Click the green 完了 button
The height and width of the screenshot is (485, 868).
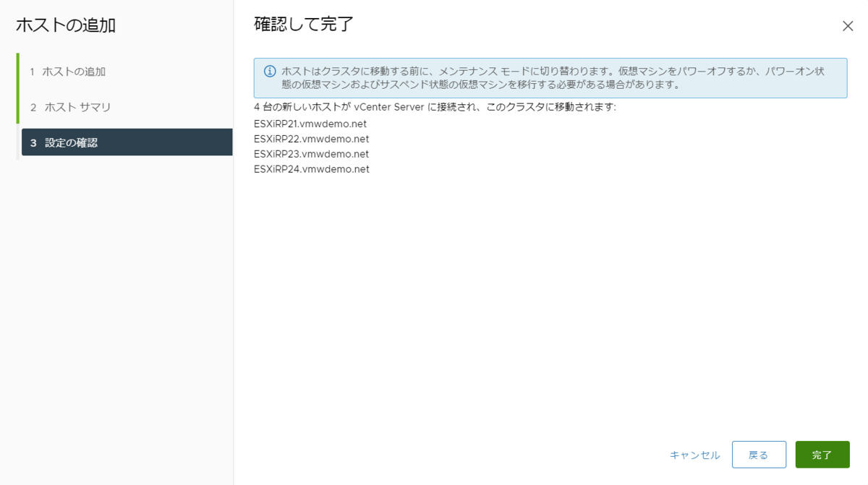coord(822,455)
